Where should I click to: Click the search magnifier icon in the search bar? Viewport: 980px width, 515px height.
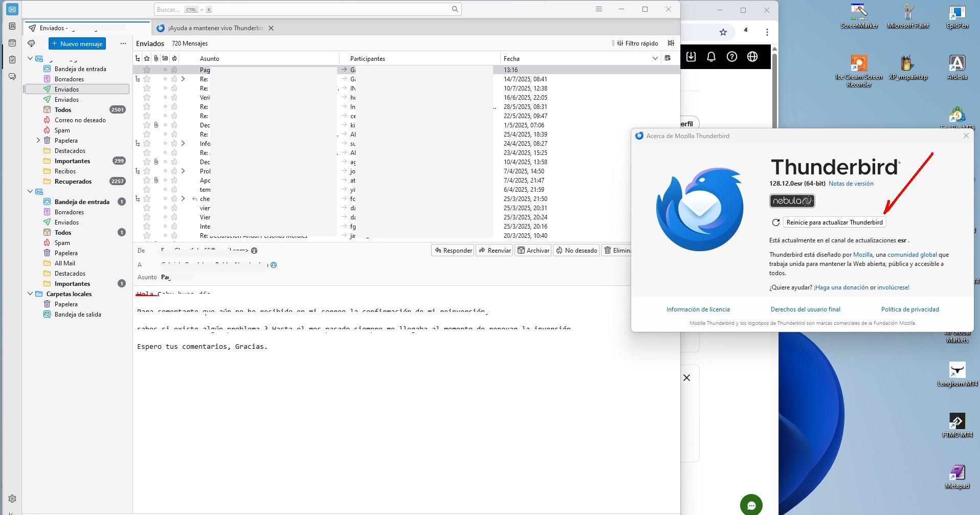(x=455, y=9)
